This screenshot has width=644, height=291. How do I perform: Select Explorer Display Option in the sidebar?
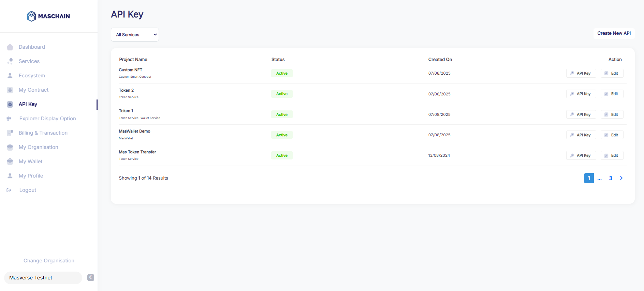pyautogui.click(x=48, y=119)
